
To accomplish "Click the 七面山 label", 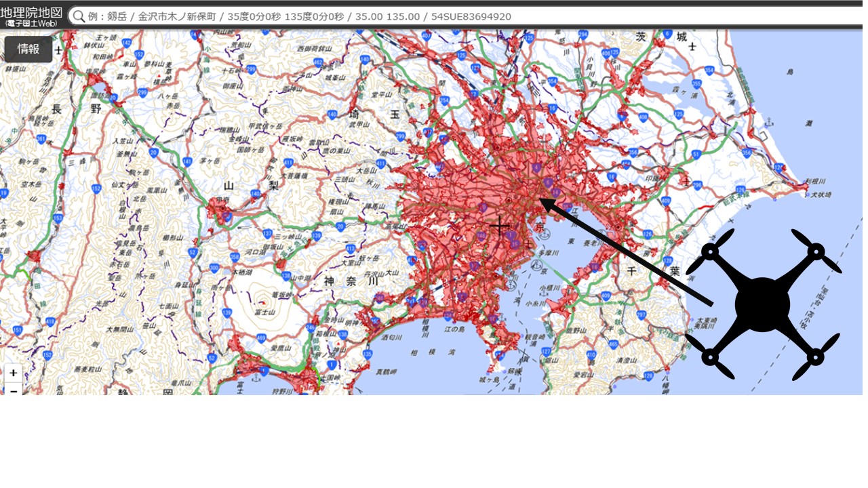I will pyautogui.click(x=169, y=306).
